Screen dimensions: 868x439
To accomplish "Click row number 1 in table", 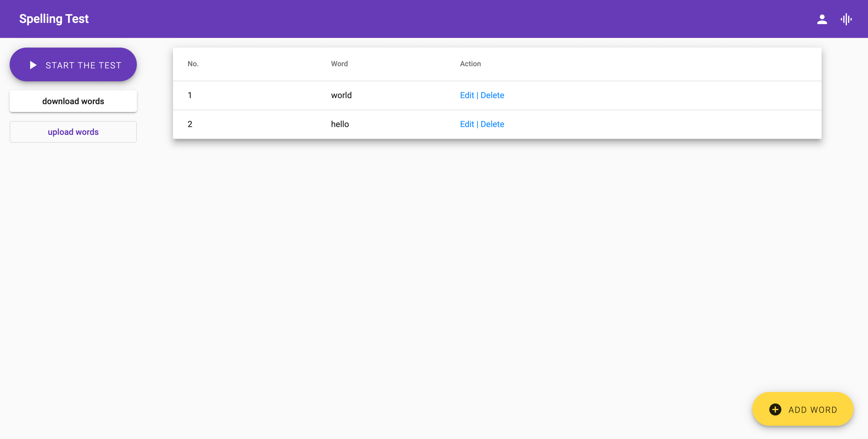I will tap(190, 95).
